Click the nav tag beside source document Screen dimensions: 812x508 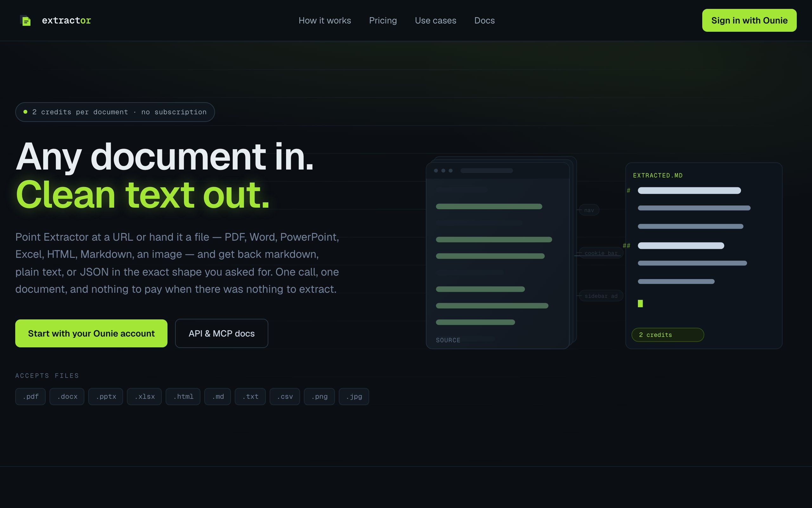tap(589, 210)
